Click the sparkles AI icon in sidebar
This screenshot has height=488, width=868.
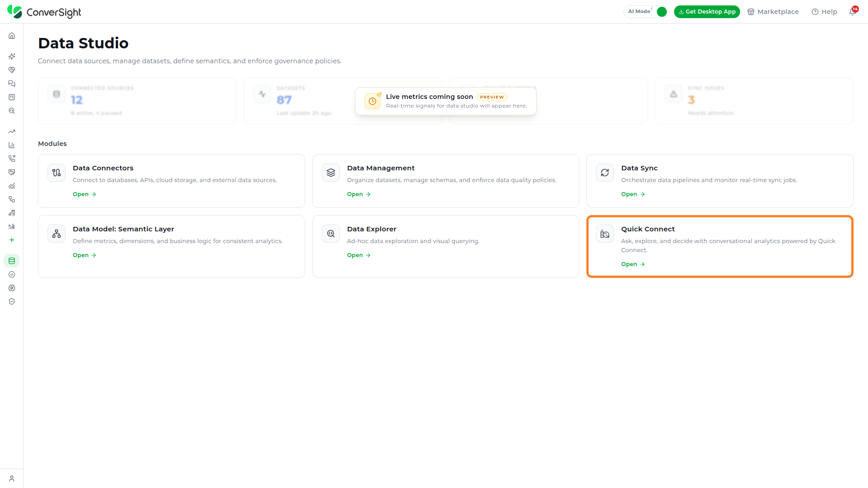12,56
